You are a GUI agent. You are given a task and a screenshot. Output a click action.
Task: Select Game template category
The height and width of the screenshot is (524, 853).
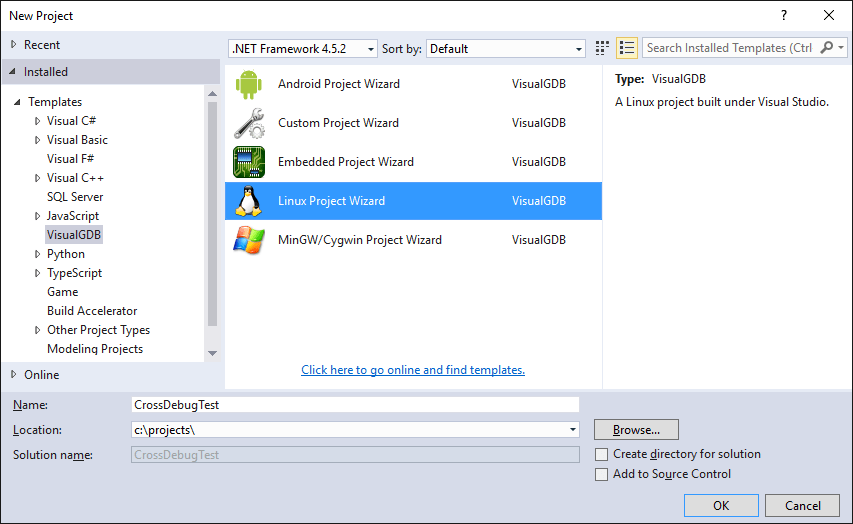[63, 292]
